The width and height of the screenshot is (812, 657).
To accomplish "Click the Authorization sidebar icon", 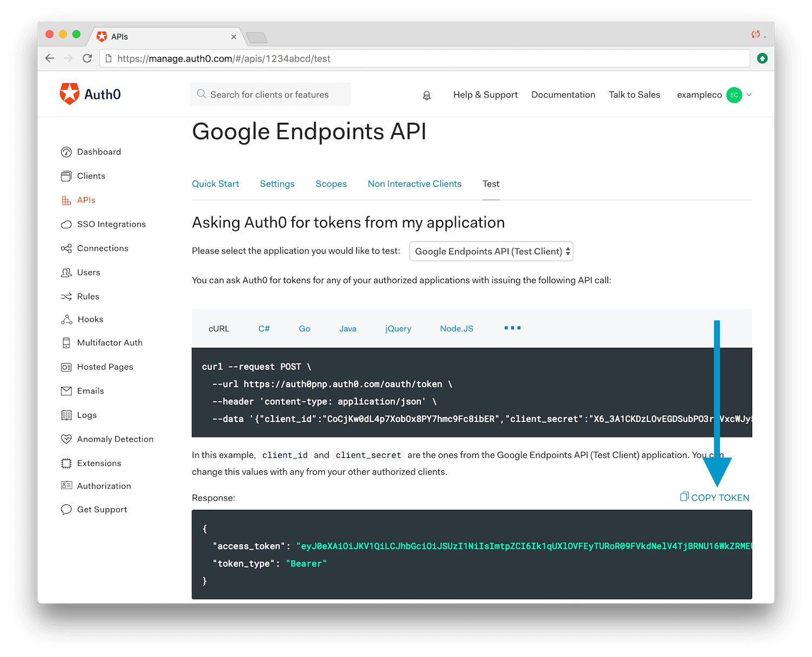I will pos(66,485).
